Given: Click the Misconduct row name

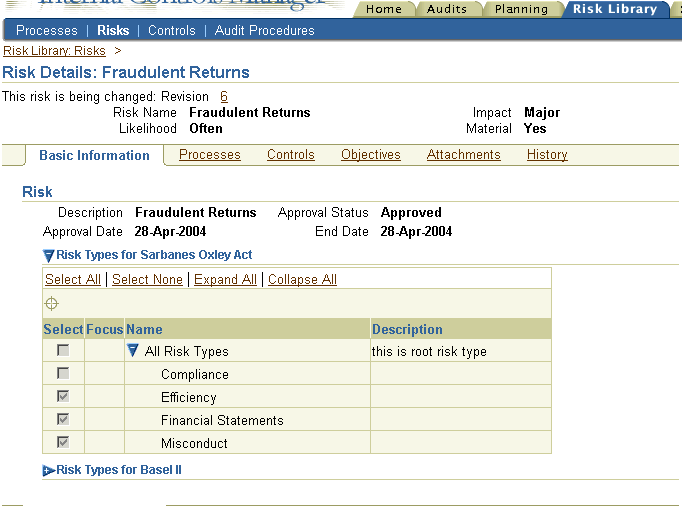Looking at the screenshot, I should pos(194,443).
